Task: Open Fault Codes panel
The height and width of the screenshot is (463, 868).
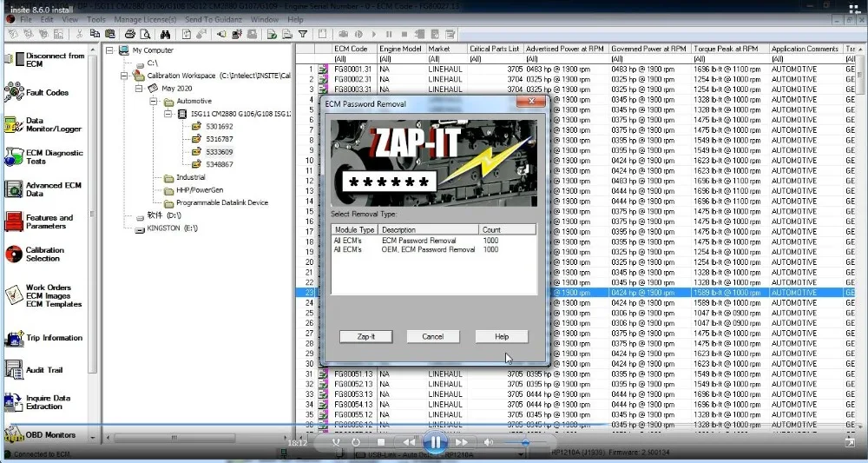Action: (x=36, y=92)
